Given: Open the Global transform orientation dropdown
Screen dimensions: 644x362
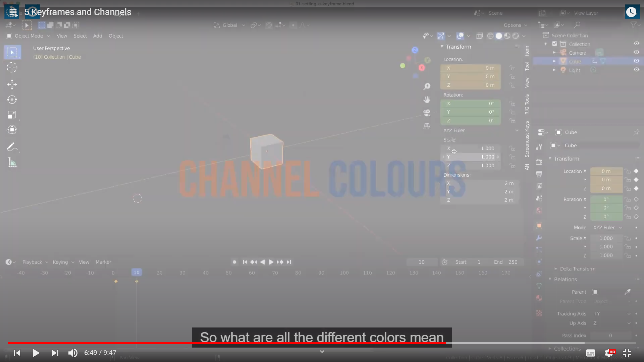Looking at the screenshot, I should coord(230,25).
